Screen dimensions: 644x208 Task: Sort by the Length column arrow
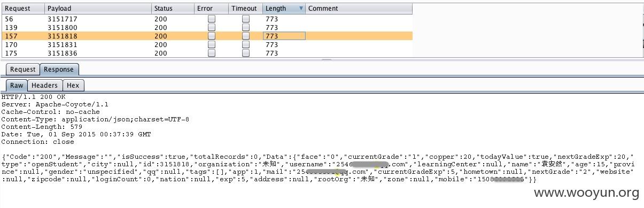coord(301,9)
